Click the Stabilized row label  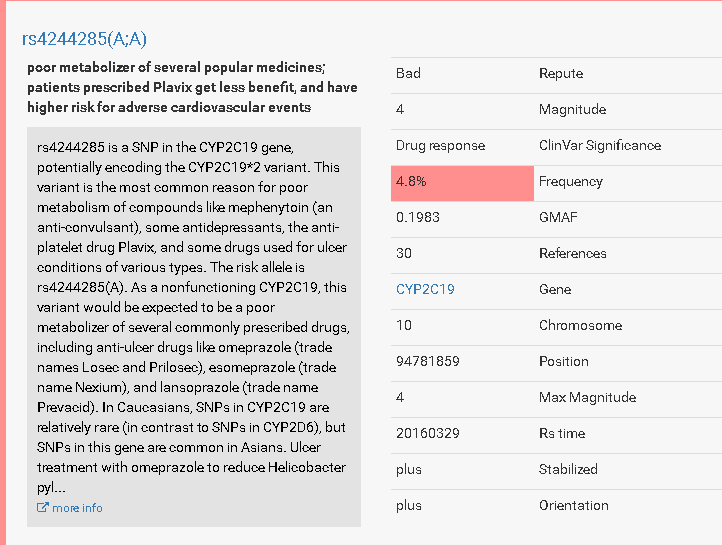tap(568, 469)
